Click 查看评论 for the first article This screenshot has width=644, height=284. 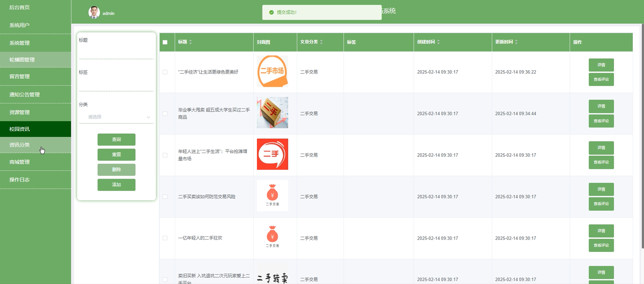pos(601,79)
